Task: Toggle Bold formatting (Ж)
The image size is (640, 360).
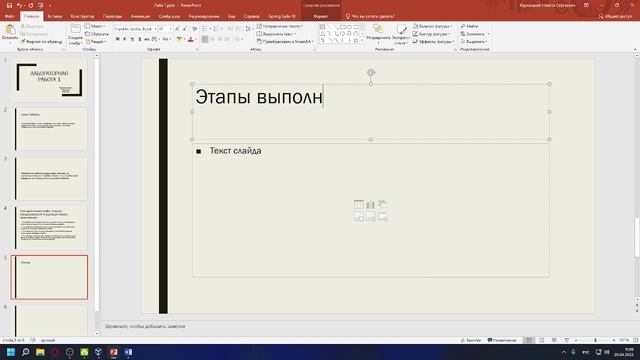Action: [x=118, y=39]
